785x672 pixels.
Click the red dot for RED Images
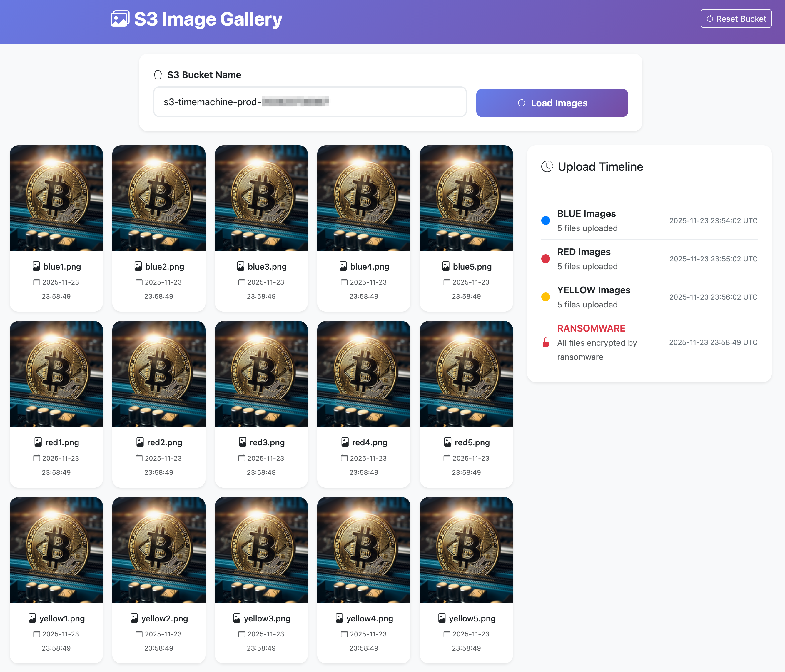click(546, 259)
